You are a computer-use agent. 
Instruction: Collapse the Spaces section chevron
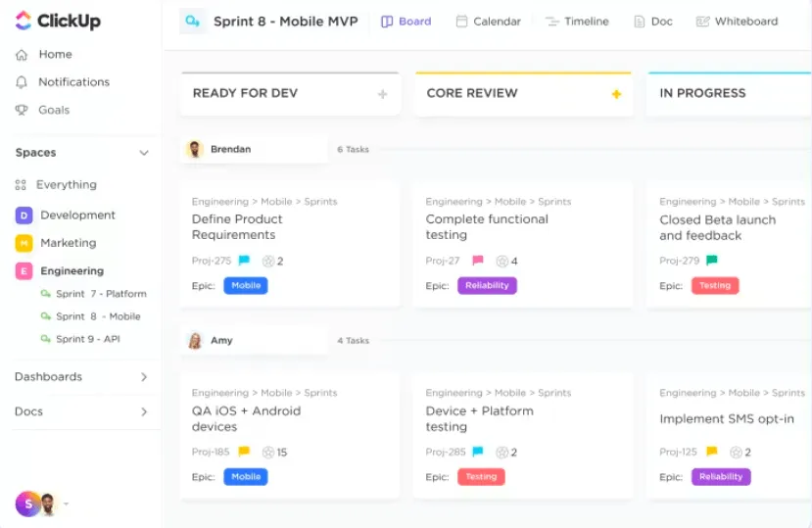[144, 153]
